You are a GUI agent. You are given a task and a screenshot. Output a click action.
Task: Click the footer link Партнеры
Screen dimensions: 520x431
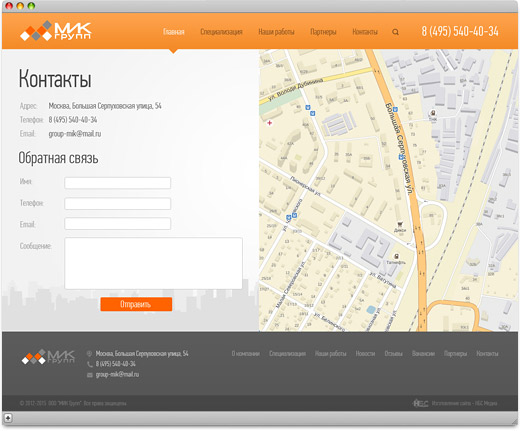[455, 353]
